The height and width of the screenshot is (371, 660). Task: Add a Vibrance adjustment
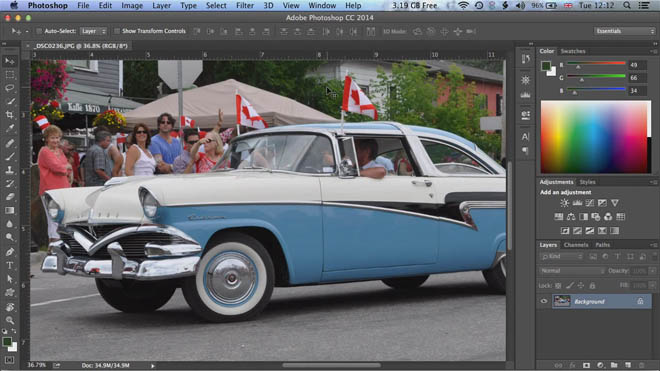point(615,203)
